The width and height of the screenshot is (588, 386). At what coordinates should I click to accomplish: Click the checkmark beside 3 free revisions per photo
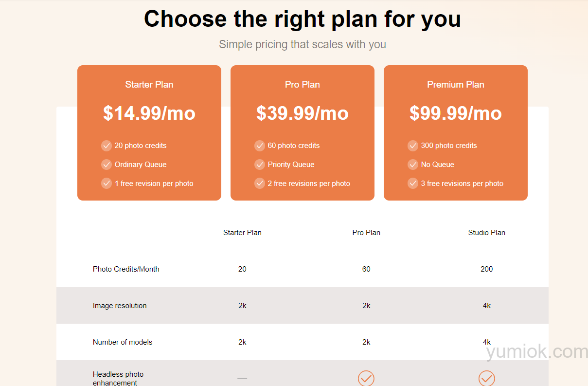tap(413, 184)
